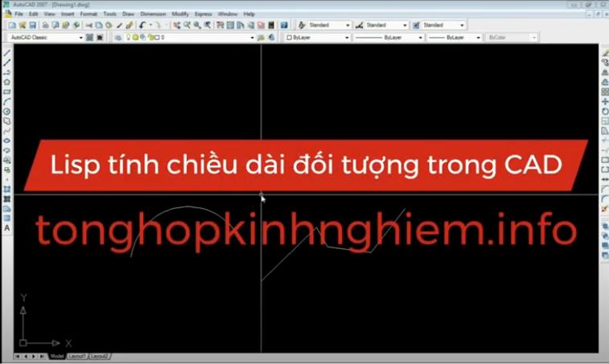Screen dimensions: 609x364
Task: Click the Text Style icon
Action: tap(302, 25)
